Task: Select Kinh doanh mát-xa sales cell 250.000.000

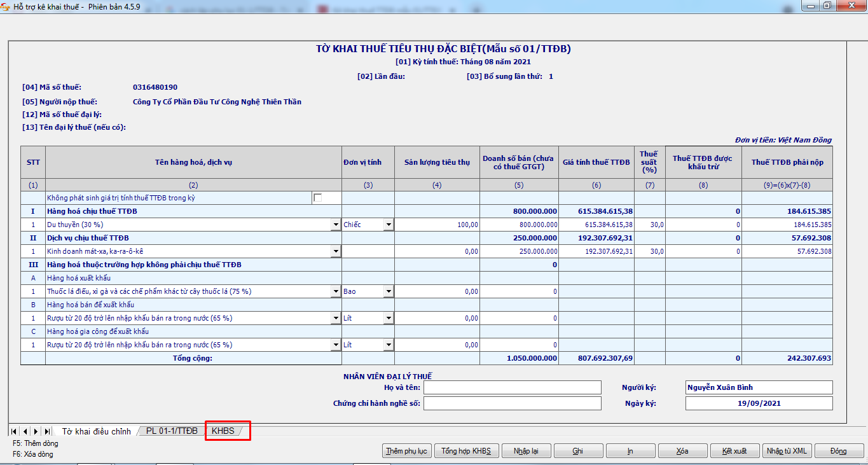Action: pos(520,251)
